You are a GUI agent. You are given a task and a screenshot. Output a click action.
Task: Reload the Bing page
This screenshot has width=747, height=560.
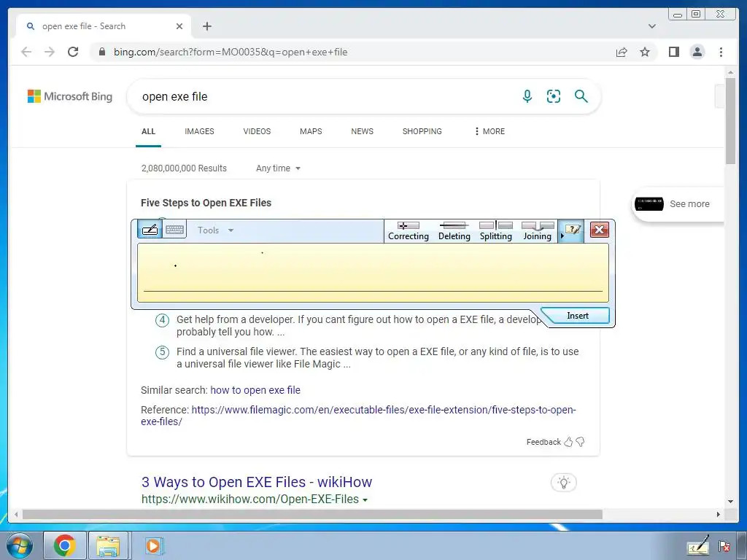click(73, 52)
